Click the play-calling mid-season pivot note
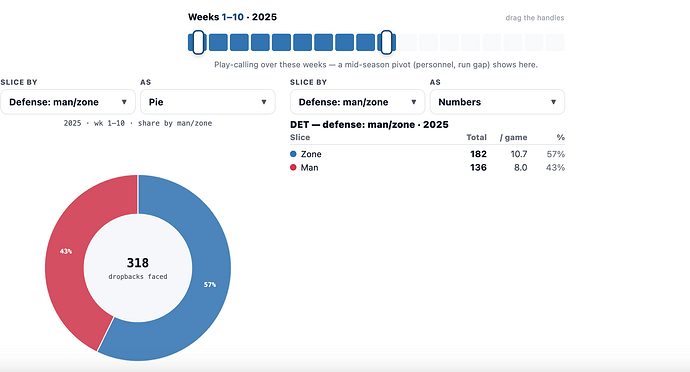Viewport: 690px width, 372px height. (376, 65)
